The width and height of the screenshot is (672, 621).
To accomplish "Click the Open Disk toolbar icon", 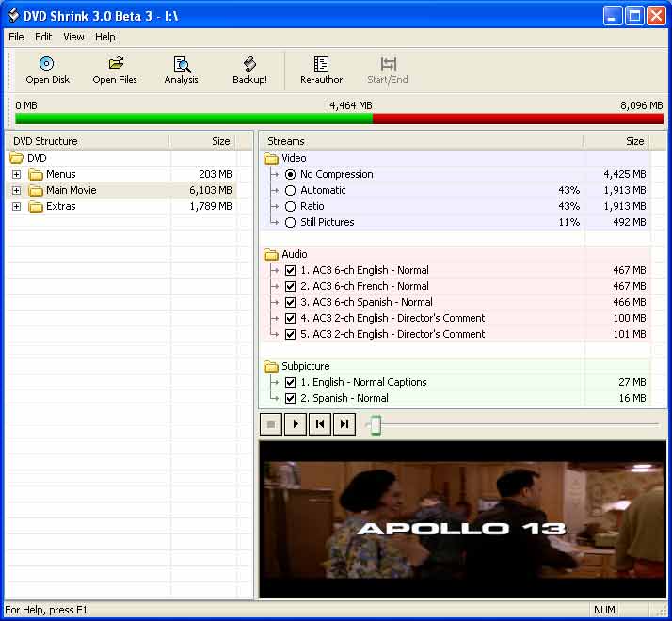I will (46, 64).
